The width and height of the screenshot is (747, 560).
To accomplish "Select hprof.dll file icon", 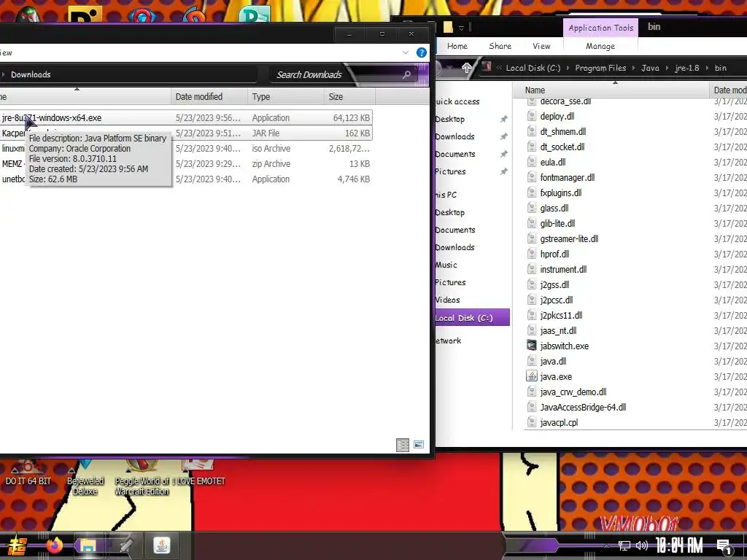I will pyautogui.click(x=532, y=254).
